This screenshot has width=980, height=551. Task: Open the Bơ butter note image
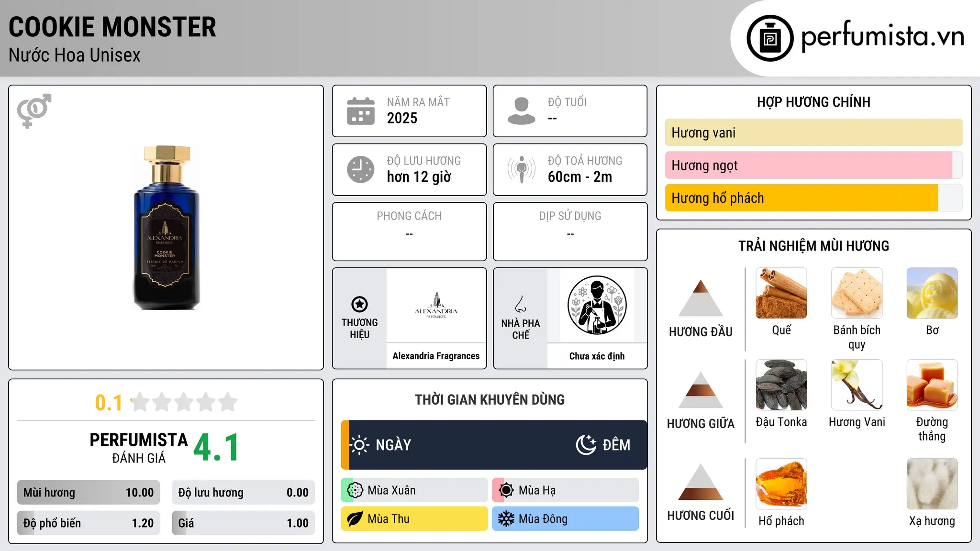(x=932, y=293)
